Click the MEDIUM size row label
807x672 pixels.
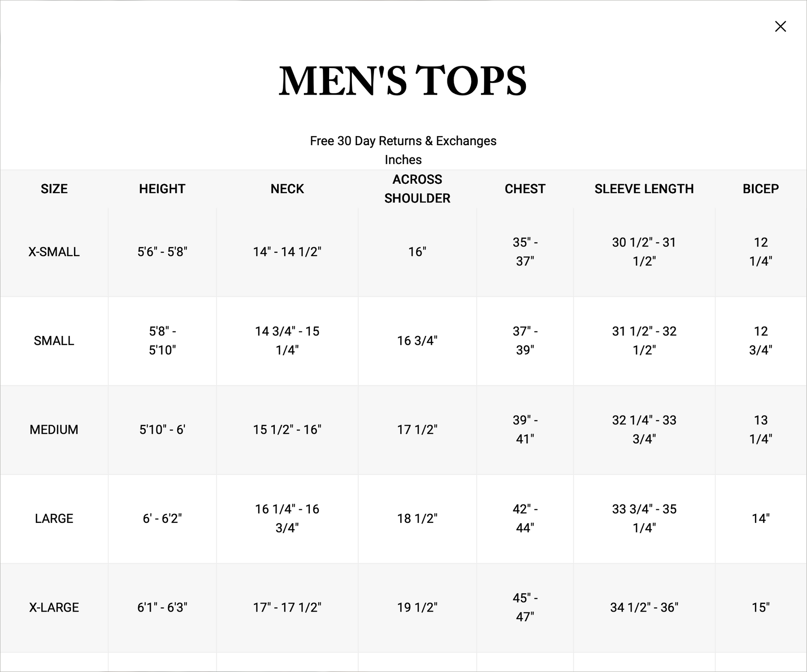pos(54,430)
